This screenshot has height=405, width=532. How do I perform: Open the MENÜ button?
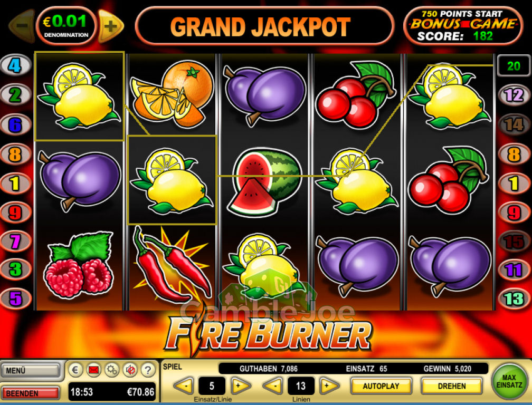pos(31,370)
